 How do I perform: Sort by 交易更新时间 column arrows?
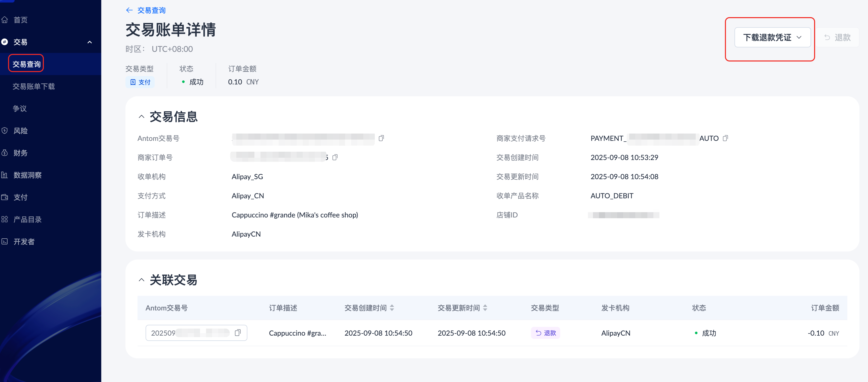(485, 308)
